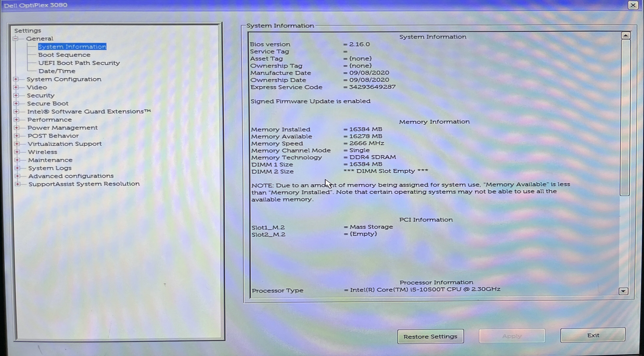The width and height of the screenshot is (644, 356).
Task: Click the Apply button
Action: [x=512, y=336]
